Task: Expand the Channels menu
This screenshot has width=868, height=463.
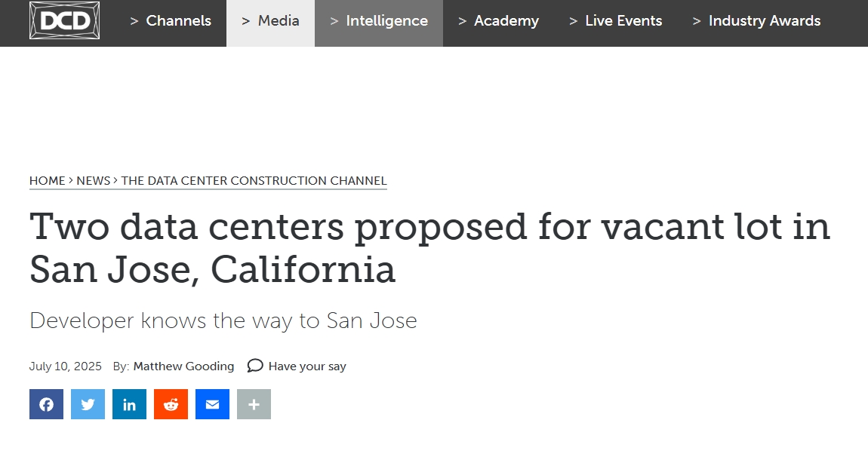Action: click(x=171, y=21)
